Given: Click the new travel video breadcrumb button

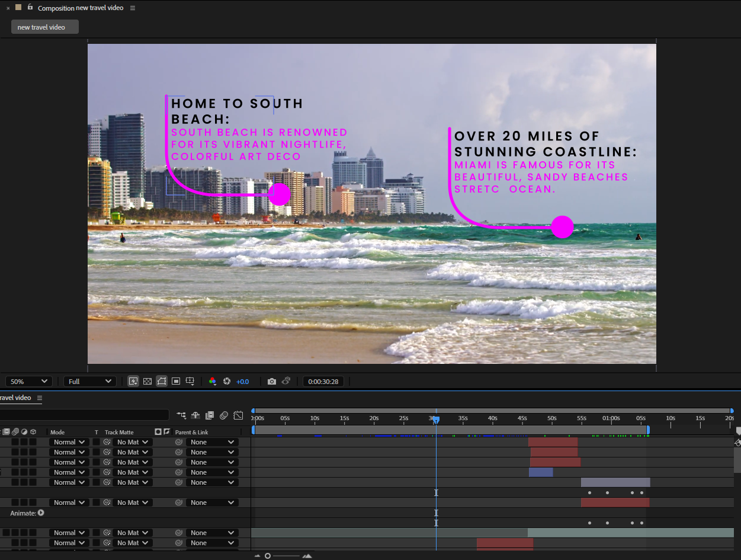Looking at the screenshot, I should click(45, 27).
